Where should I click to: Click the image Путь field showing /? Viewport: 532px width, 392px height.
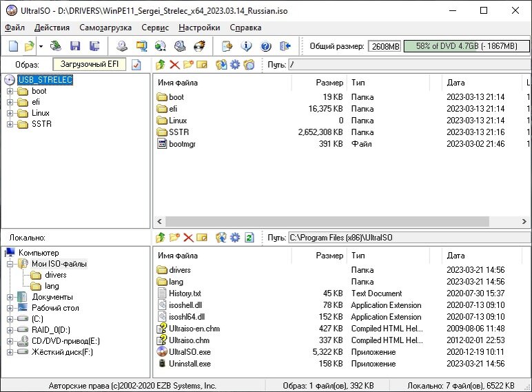409,65
